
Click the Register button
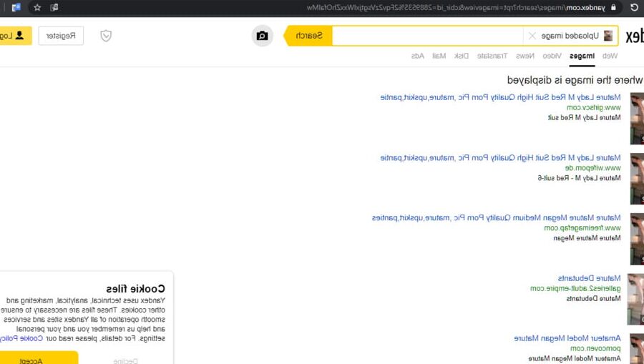point(61,36)
